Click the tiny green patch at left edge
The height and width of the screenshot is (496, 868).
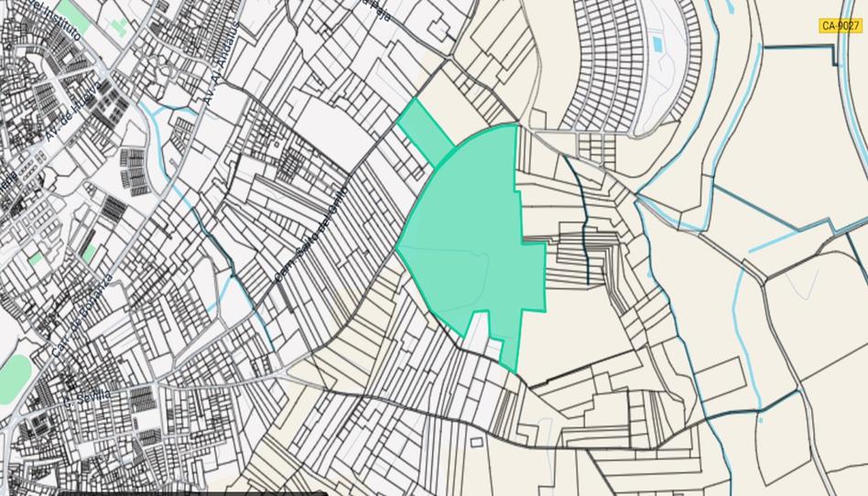point(34,260)
